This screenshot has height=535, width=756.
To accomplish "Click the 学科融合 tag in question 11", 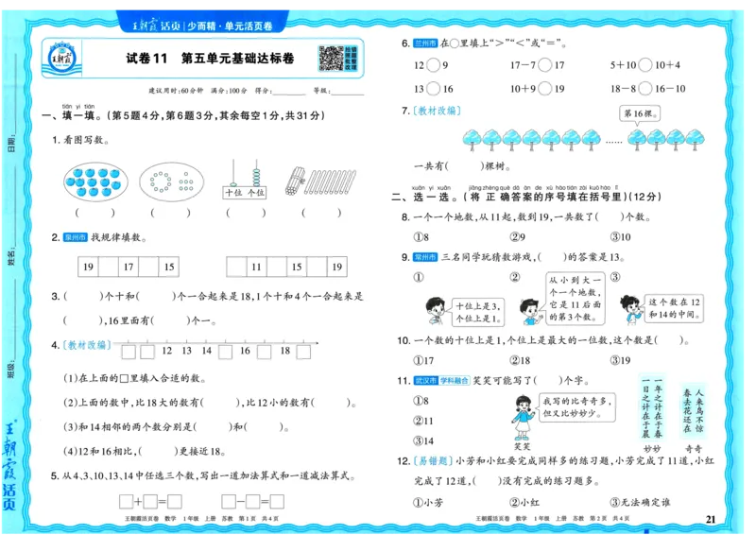I will (454, 381).
